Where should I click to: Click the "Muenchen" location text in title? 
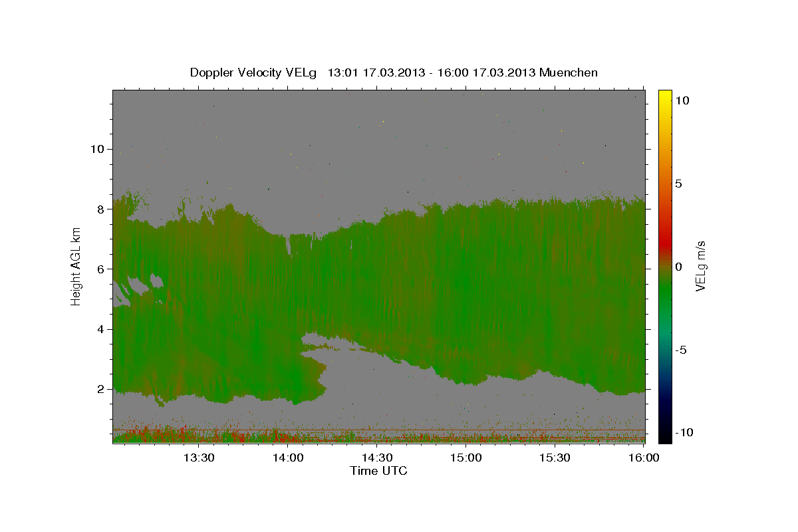pos(569,72)
